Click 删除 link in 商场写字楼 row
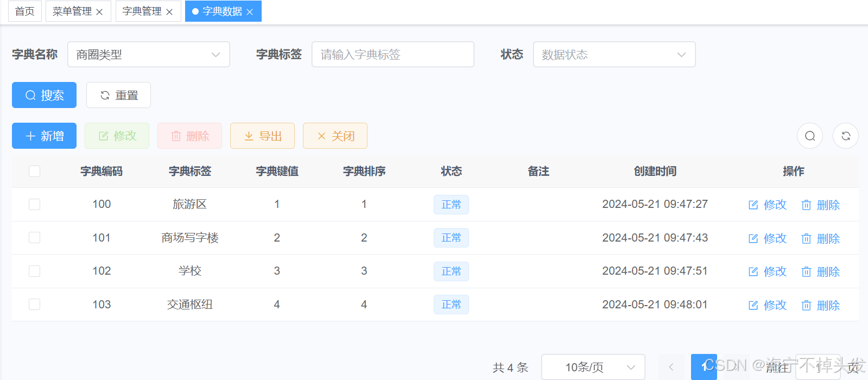Screen dimensions: 868x380 (821, 238)
